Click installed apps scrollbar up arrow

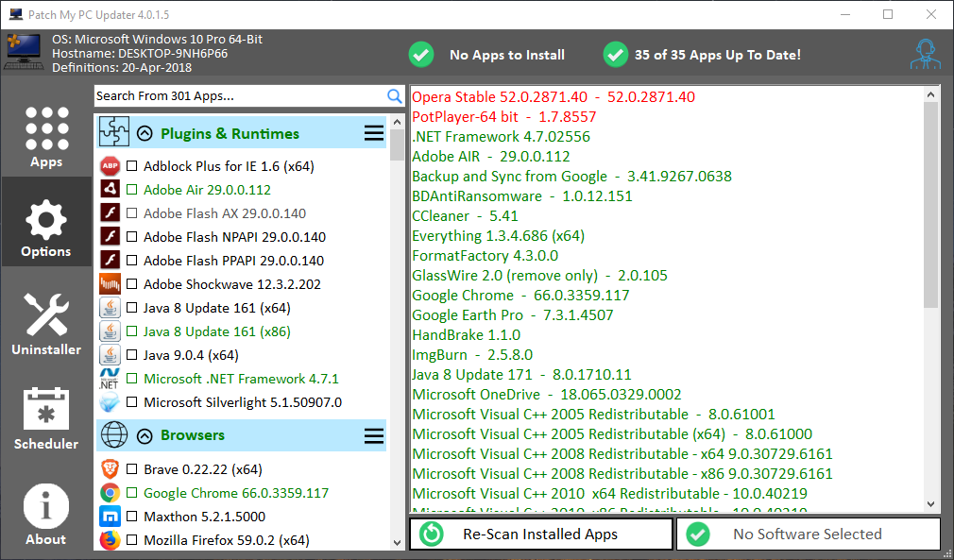pyautogui.click(x=931, y=94)
